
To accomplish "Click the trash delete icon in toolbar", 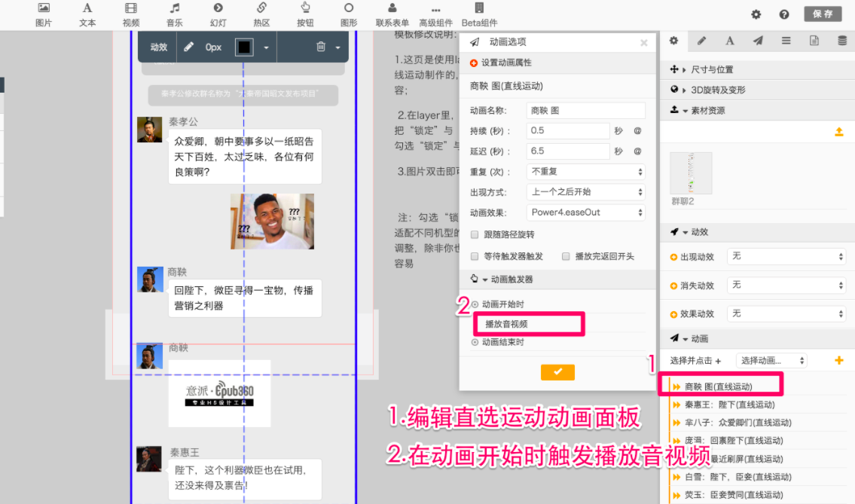I will tap(321, 47).
